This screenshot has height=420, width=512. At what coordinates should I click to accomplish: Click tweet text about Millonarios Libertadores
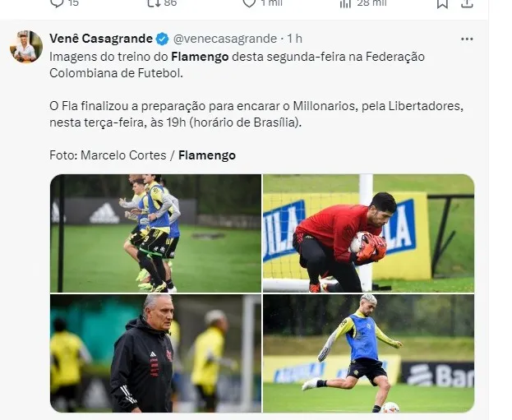click(256, 114)
